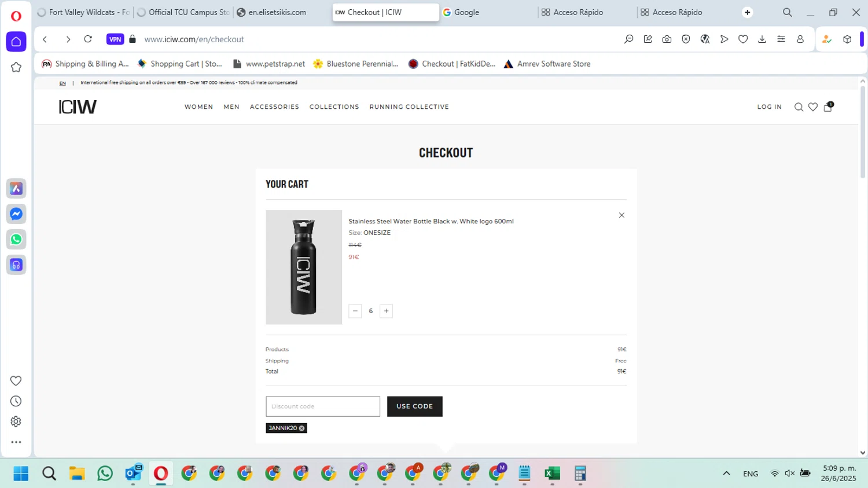Click water bottle product thumbnail
The height and width of the screenshot is (488, 868).
pyautogui.click(x=304, y=267)
